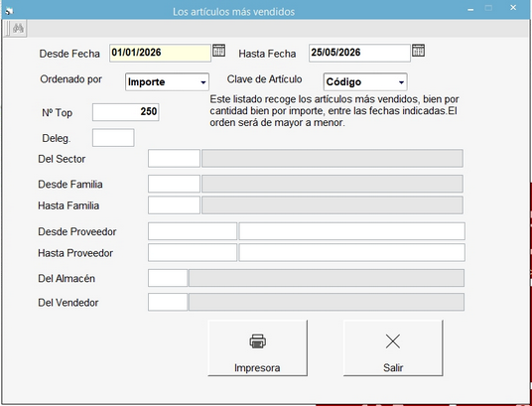Minimize the Los artículos más vendidos window
Viewport: 532px width, 406px height.
click(470, 9)
